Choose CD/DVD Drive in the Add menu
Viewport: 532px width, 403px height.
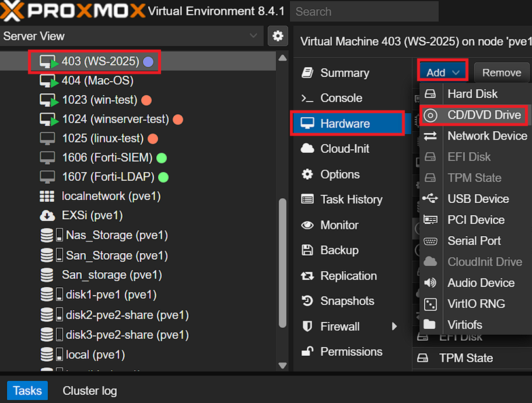484,115
